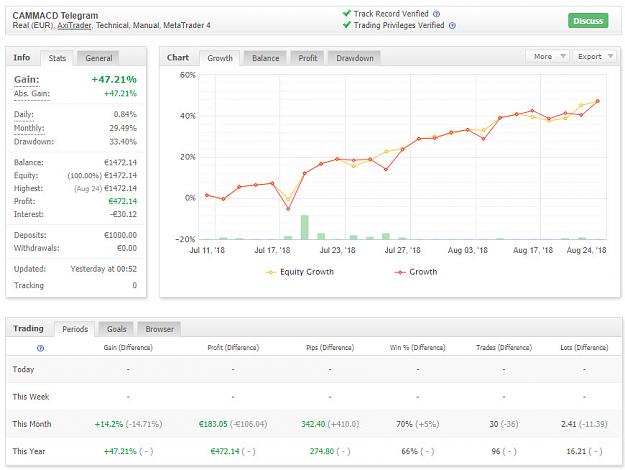Click the Gain value +47.21%

pyautogui.click(x=114, y=80)
